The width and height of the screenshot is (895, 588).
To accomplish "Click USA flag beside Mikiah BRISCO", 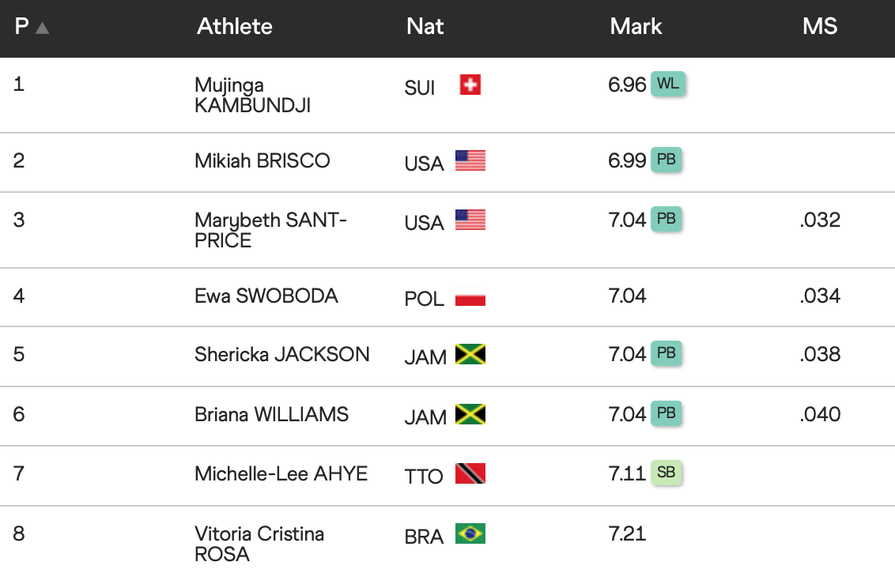I will point(470,160).
